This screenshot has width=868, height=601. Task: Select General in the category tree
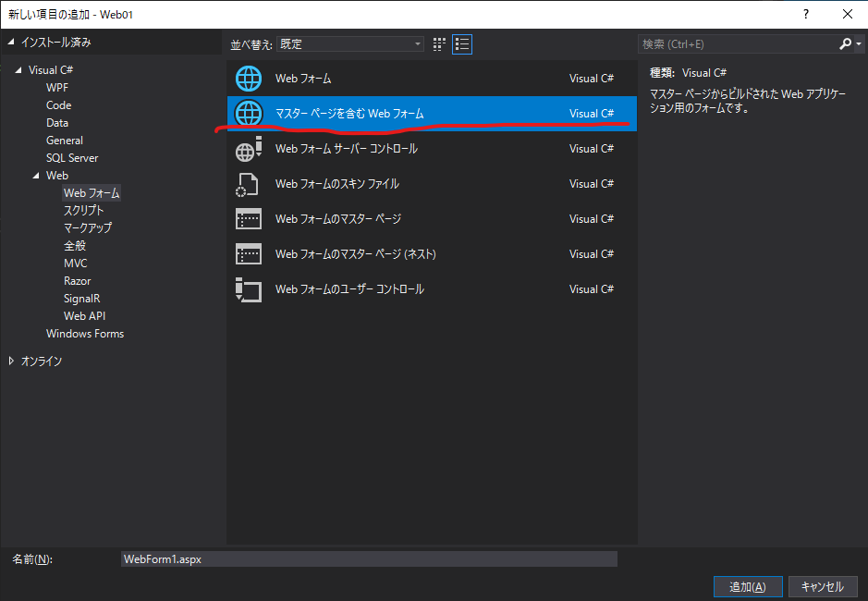[64, 141]
